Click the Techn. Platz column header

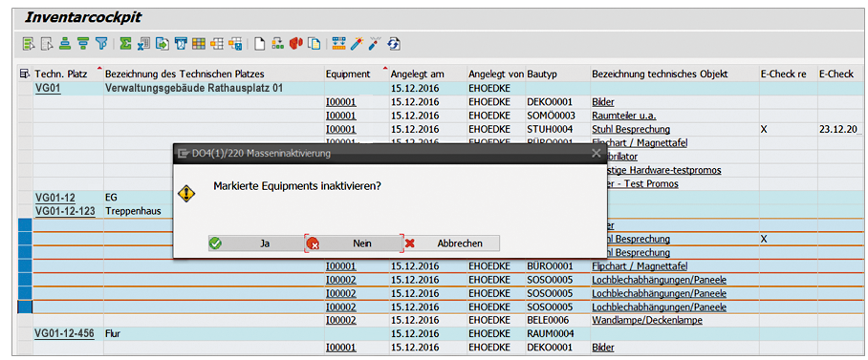[x=69, y=74]
